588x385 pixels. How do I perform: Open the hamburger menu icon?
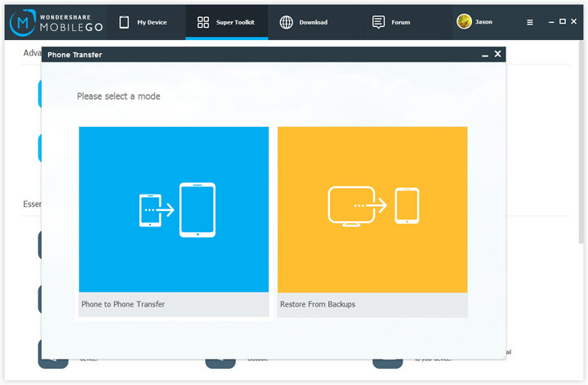click(529, 23)
